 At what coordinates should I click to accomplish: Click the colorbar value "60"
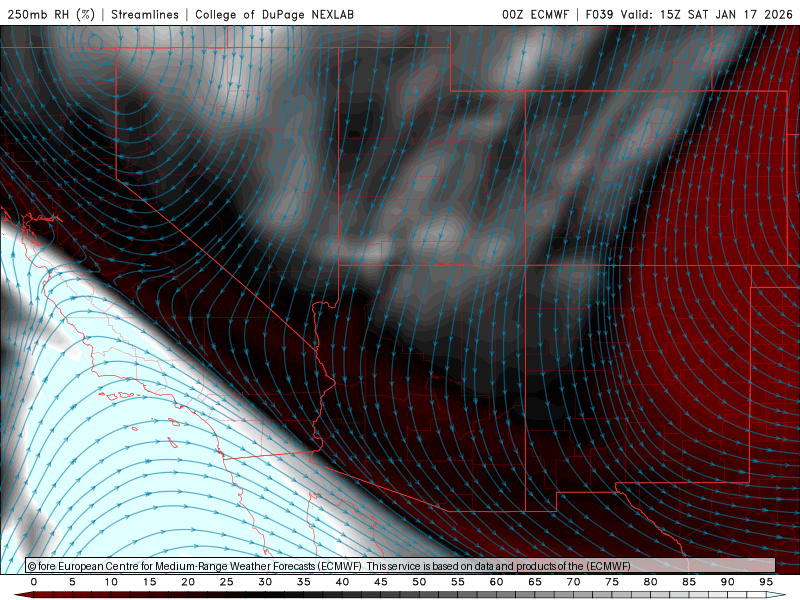point(496,582)
